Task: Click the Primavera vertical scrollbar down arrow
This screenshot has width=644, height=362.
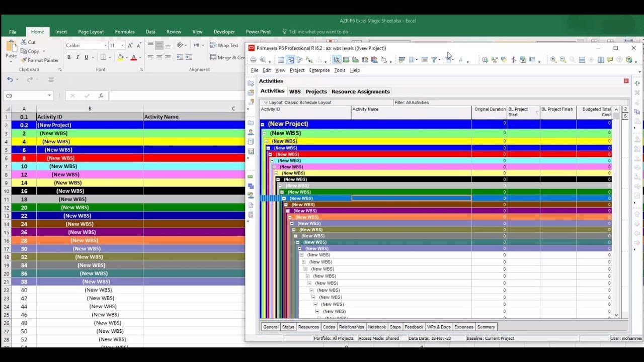Action: coord(616,315)
